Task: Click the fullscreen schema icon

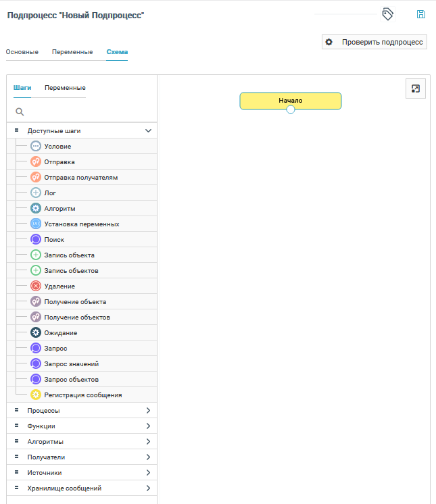Action: pyautogui.click(x=416, y=89)
